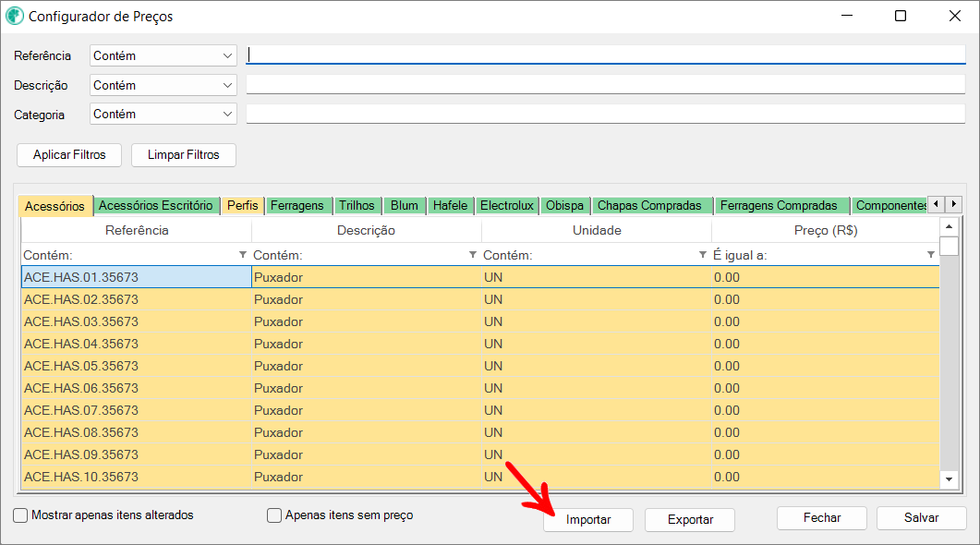
Task: Click the filter icon in Unidade column
Action: [703, 255]
